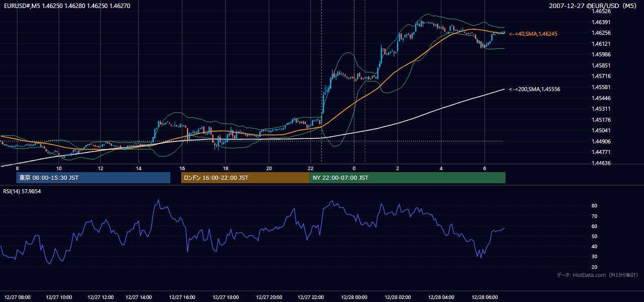Click price level 1.44771 on the axis
The width and height of the screenshot is (644, 302).
pos(601,152)
